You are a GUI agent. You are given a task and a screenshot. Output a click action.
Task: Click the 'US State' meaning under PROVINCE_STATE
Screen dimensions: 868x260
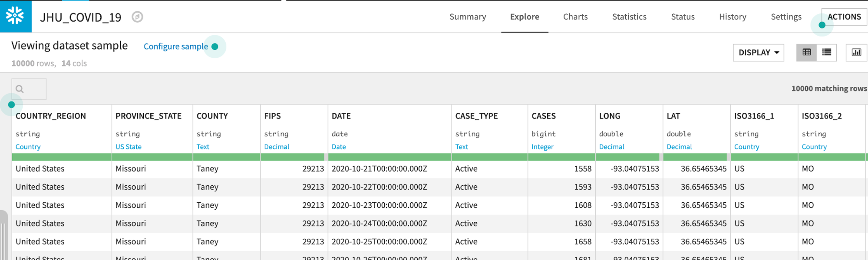[x=129, y=147]
